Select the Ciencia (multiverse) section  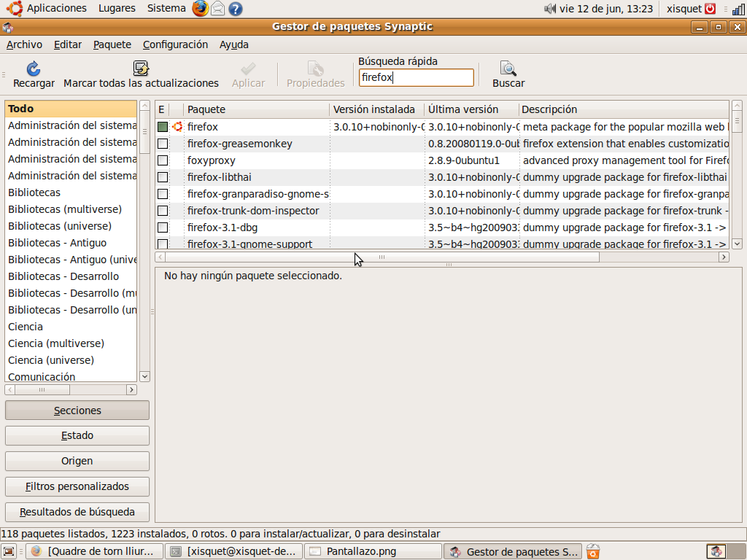[71, 343]
